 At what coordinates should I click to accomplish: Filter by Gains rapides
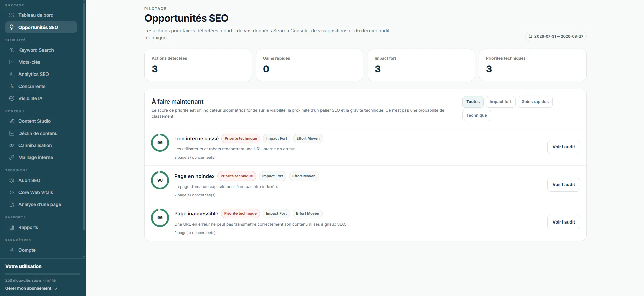[x=535, y=102]
